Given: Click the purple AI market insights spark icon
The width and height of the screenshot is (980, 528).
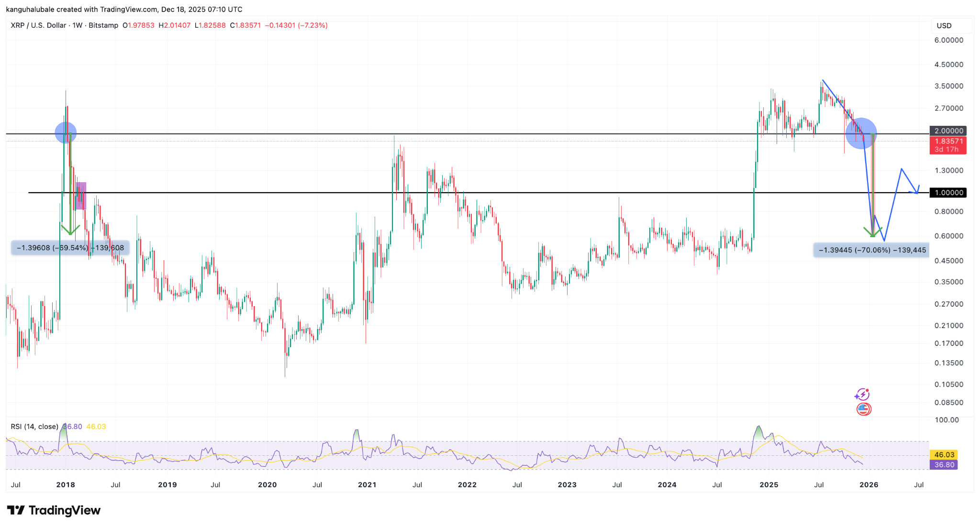Looking at the screenshot, I should pos(862,395).
